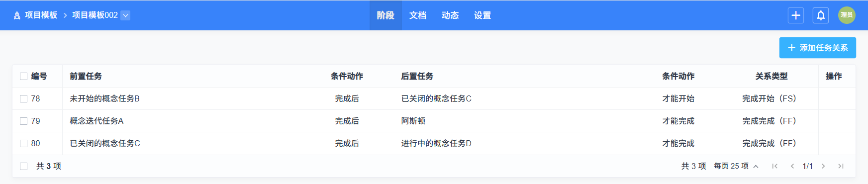Open the green user avatar menu
Image resolution: width=868 pixels, height=184 pixels.
(x=847, y=15)
